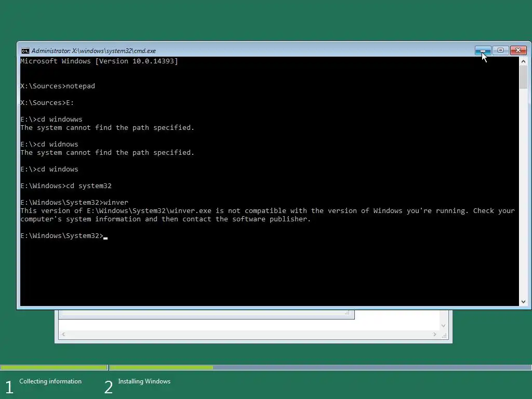Click the cmd.exe title bar icon
This screenshot has height=399, width=532.
(x=25, y=51)
